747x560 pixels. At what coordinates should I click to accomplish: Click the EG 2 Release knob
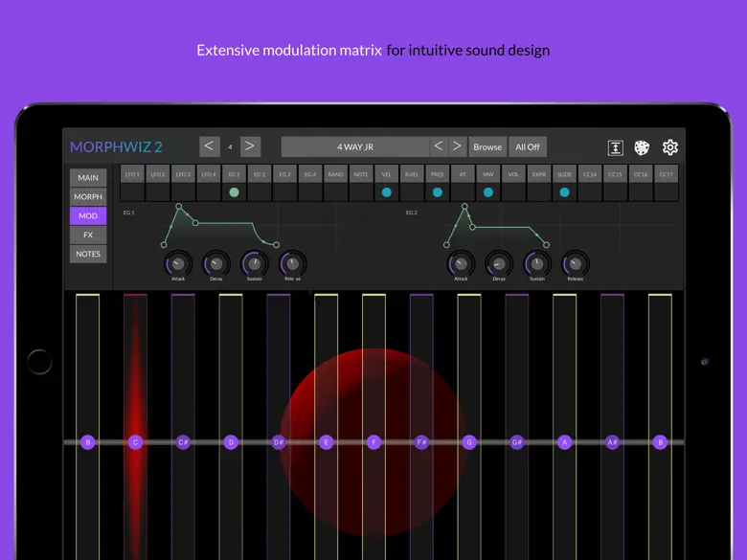pos(575,263)
